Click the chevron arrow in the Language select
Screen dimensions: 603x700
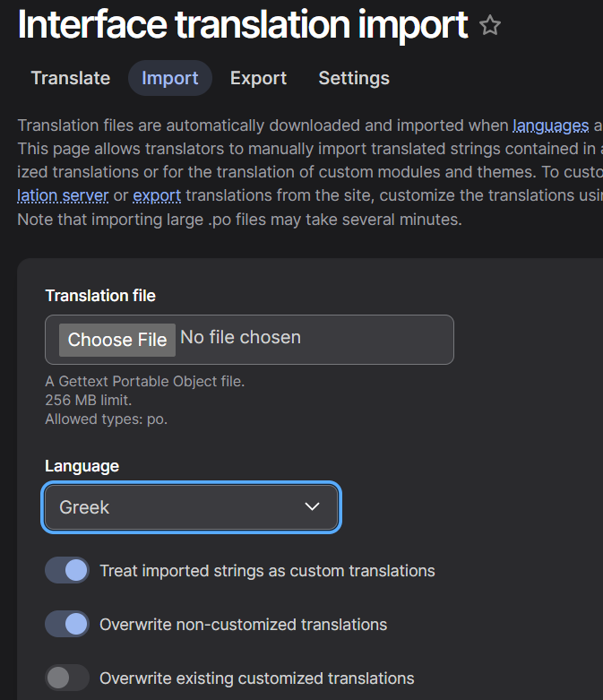coord(312,507)
